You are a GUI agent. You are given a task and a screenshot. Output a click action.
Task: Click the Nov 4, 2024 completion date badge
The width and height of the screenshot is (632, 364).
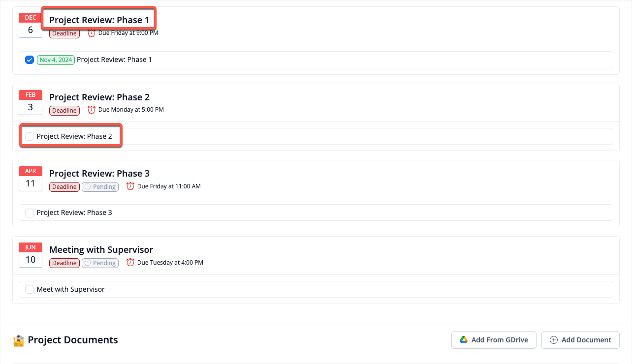56,60
